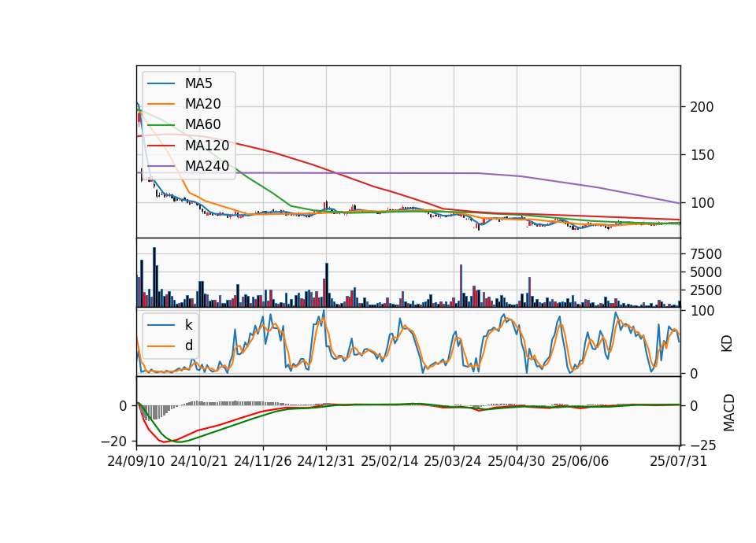Click the 5000 volume axis label
Screen dimensions: 756x543
click(706, 272)
